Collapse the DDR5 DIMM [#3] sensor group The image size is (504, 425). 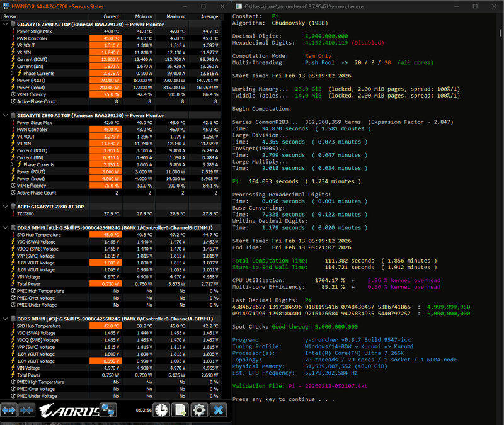[x=5, y=319]
